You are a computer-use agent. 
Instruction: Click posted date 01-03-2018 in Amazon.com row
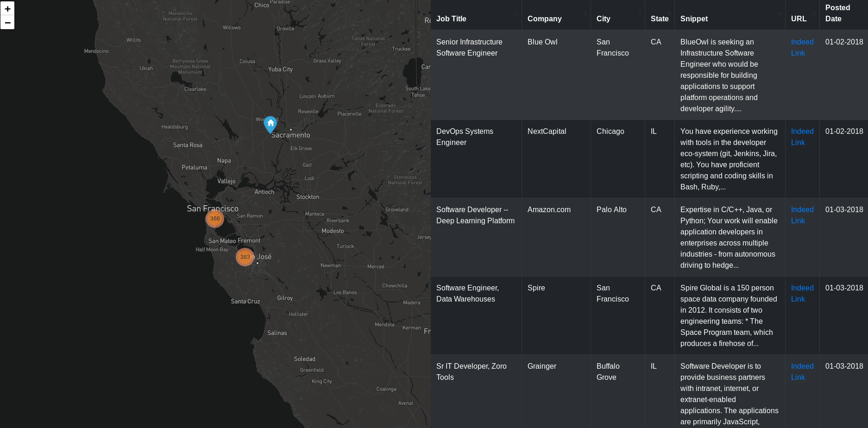(x=844, y=209)
